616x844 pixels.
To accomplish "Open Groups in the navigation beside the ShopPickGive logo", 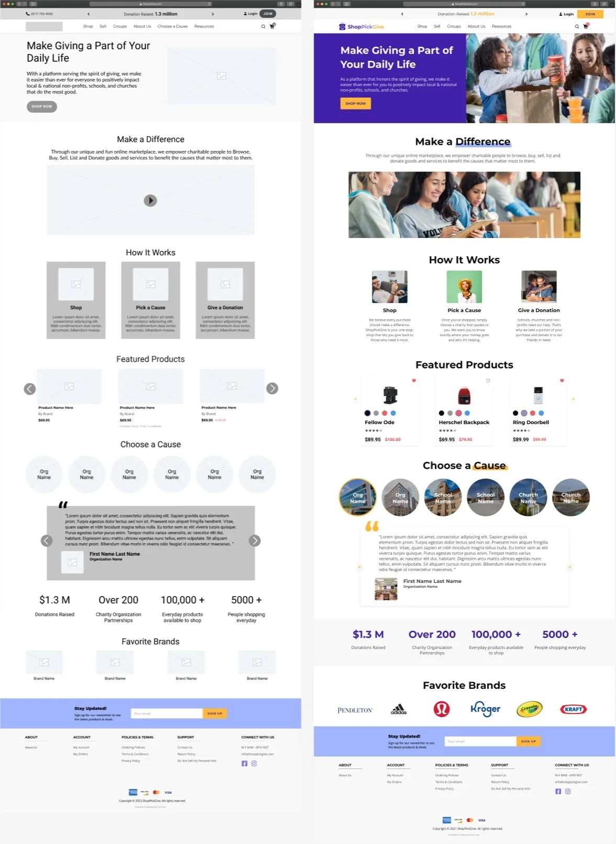I will click(x=454, y=26).
